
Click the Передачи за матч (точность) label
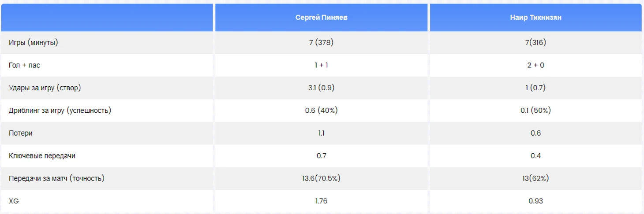[56, 178]
